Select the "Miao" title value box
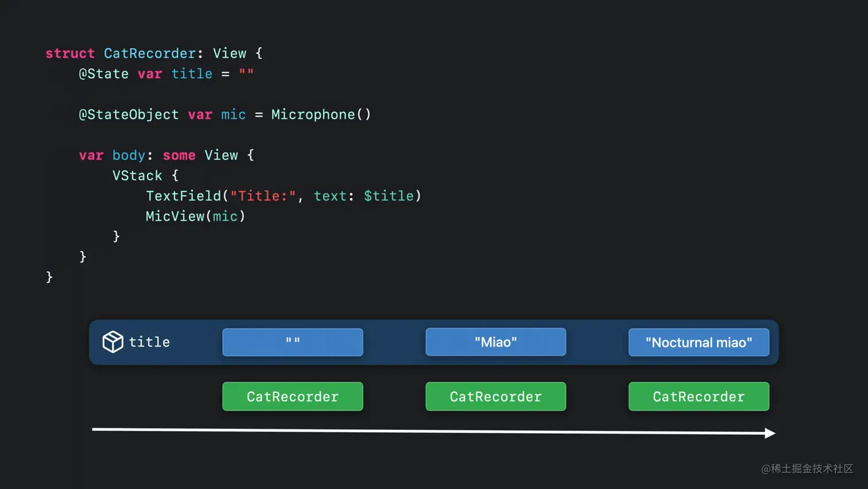This screenshot has width=868, height=489. (495, 342)
